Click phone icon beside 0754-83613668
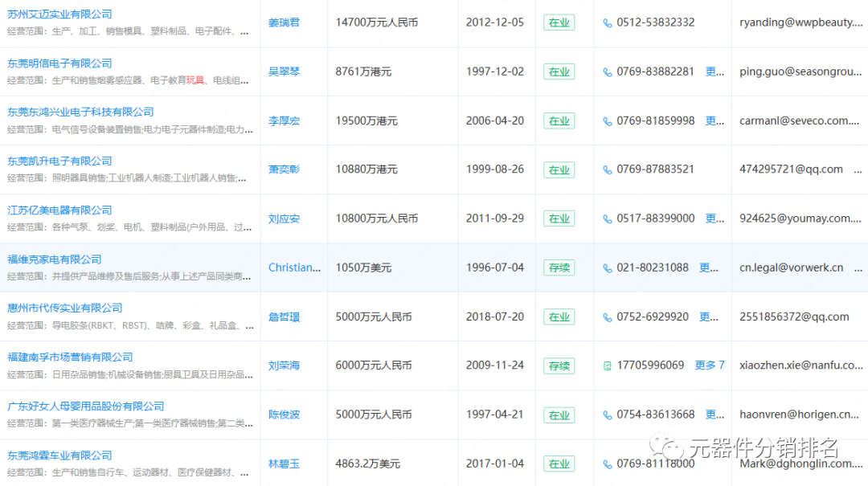 608,415
